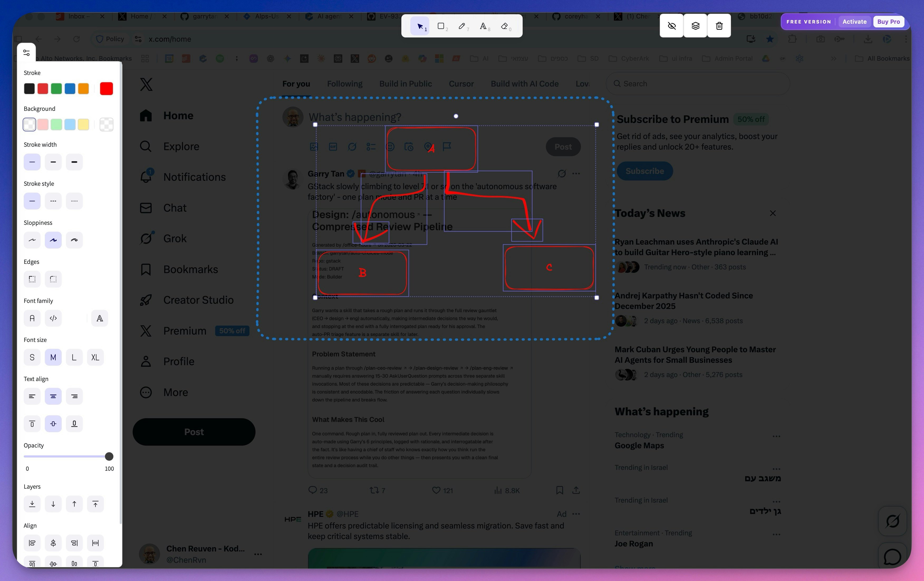Open the layers panel icon
Screen dimensions: 924x581
click(695, 26)
